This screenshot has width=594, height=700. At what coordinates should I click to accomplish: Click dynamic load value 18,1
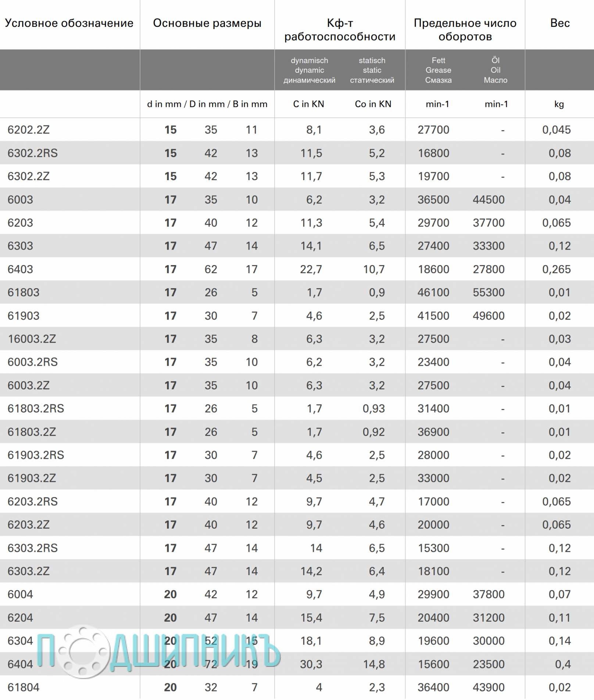click(311, 641)
